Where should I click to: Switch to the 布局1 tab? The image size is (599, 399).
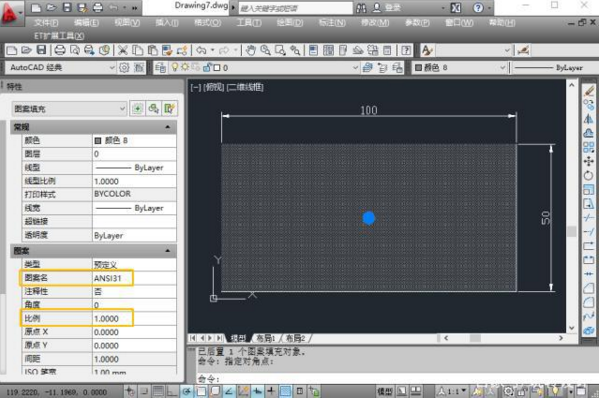tap(265, 338)
